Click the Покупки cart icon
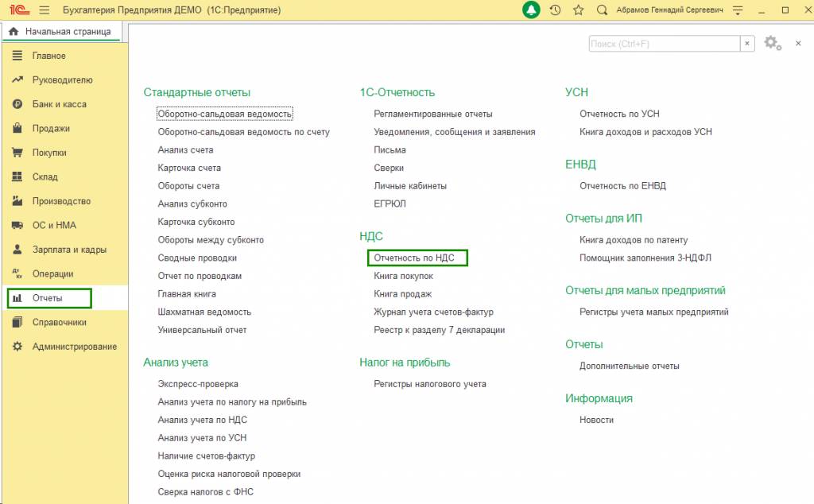 click(x=17, y=153)
